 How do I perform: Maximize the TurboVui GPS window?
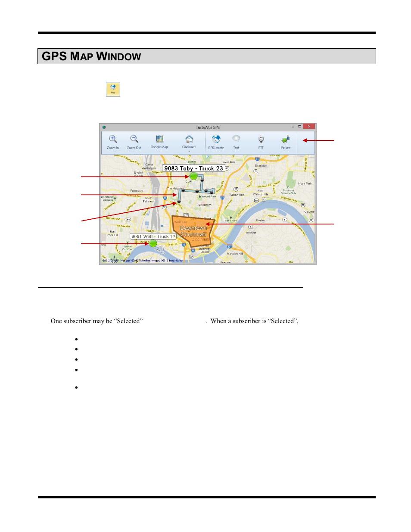(299, 127)
